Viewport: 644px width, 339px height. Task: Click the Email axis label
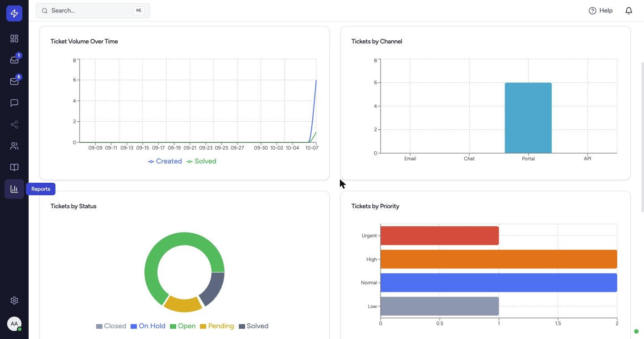tap(410, 159)
